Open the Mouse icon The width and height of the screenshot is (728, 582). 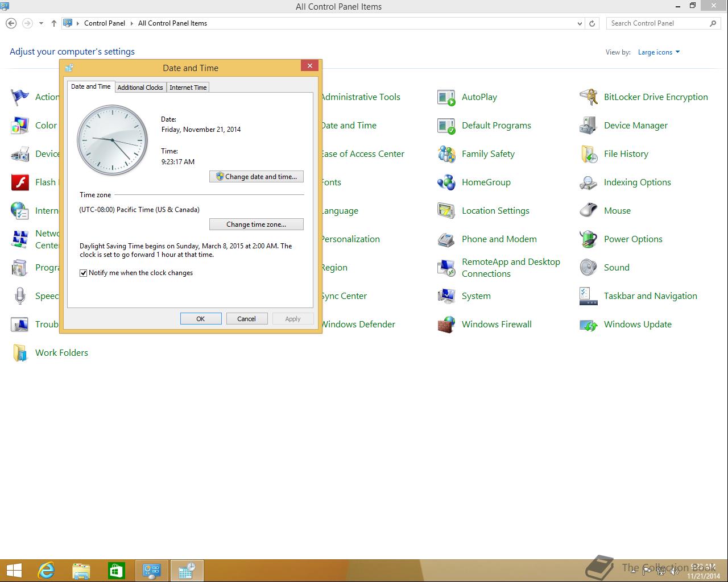pyautogui.click(x=589, y=211)
